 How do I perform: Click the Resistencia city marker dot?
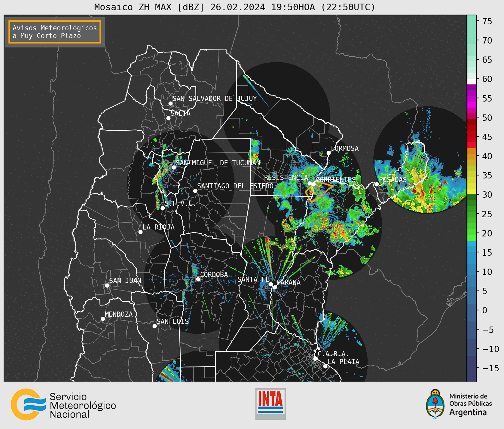tap(310, 183)
